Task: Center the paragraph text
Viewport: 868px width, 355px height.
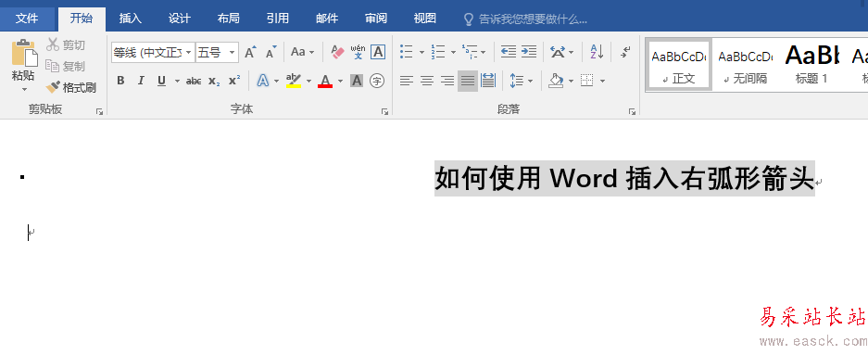Action: tap(427, 82)
